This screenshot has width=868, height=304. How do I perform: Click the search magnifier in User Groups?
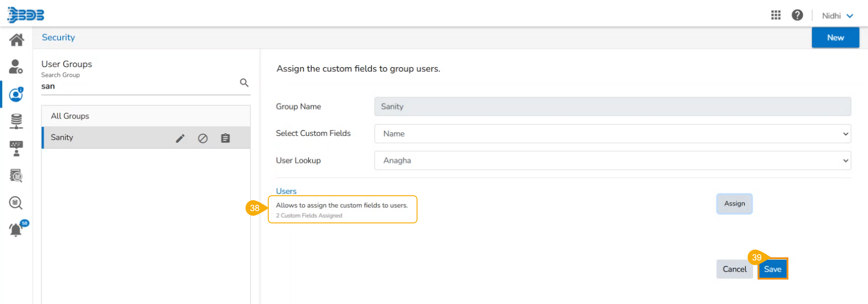[244, 82]
